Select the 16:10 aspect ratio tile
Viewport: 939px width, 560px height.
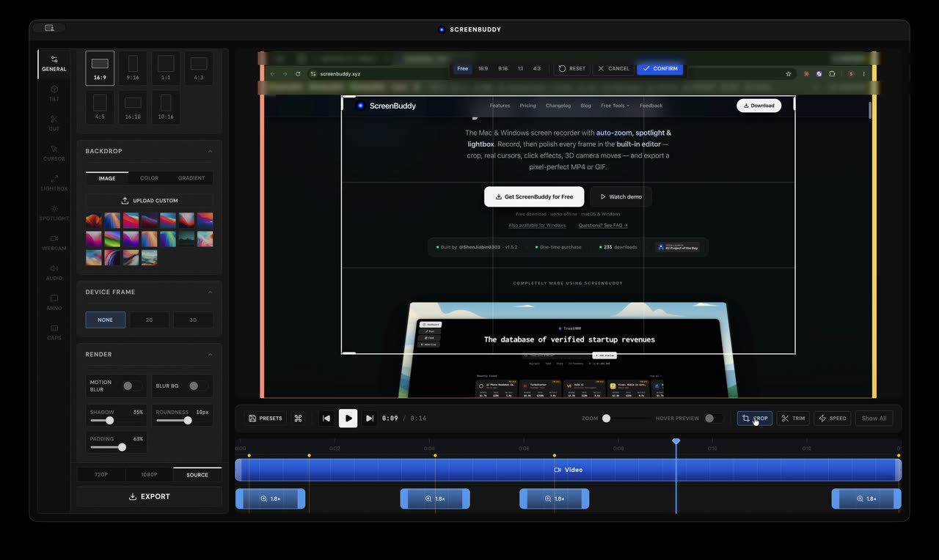point(133,107)
